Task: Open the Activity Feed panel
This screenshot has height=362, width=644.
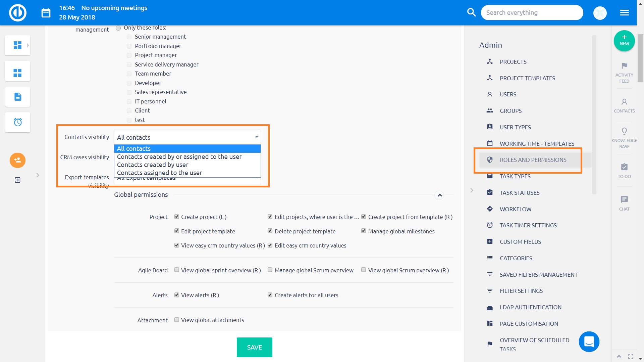Action: point(624,72)
